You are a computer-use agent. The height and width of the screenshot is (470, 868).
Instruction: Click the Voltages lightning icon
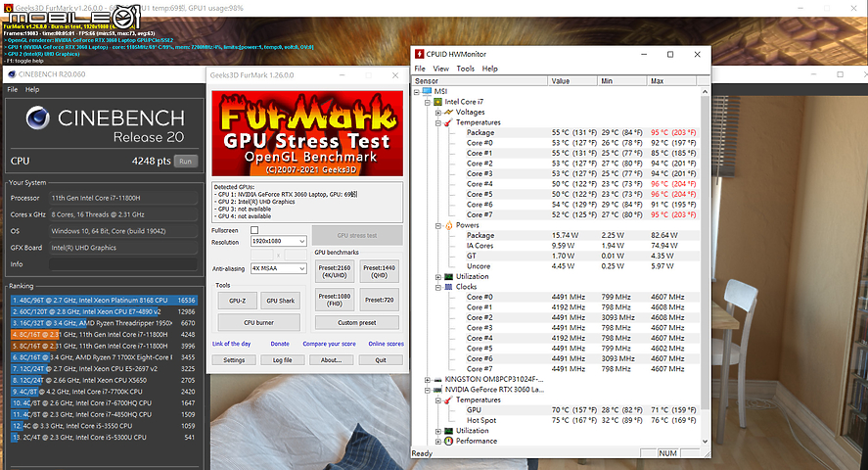pos(448,112)
